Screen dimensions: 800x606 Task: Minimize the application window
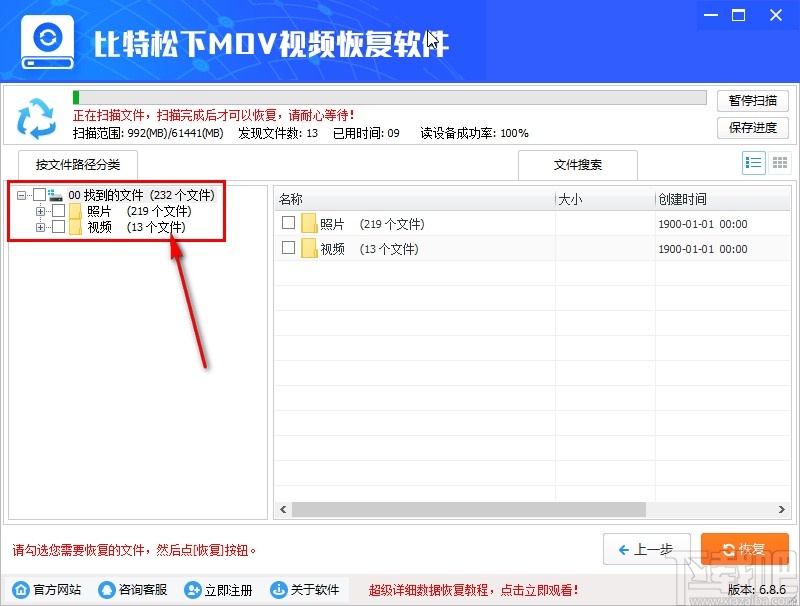click(x=711, y=15)
